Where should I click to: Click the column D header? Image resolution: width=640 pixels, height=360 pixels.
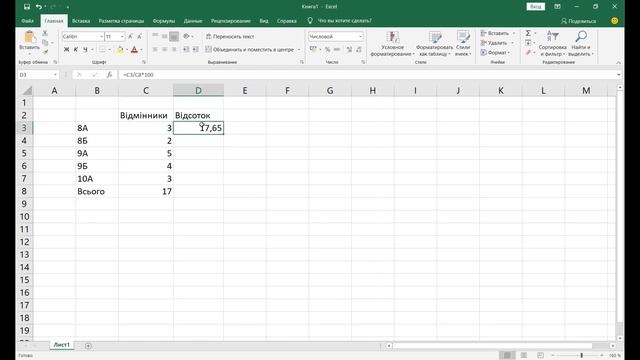click(x=198, y=90)
